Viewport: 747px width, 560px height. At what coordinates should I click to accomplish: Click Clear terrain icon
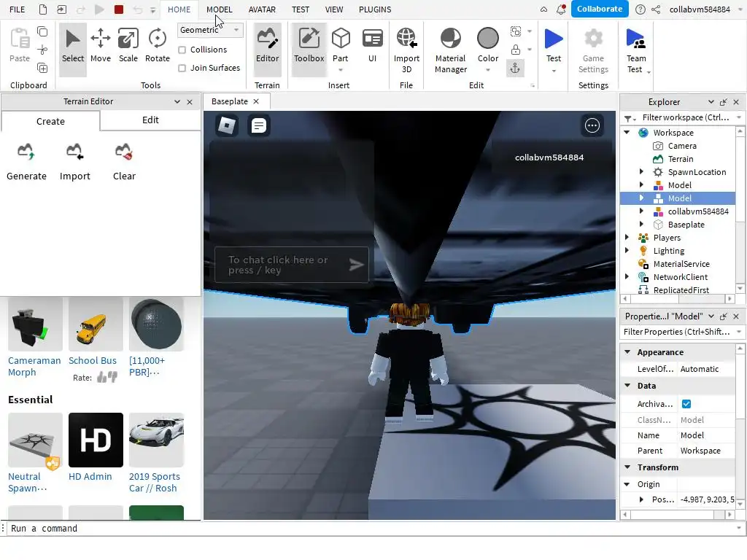tap(124, 152)
